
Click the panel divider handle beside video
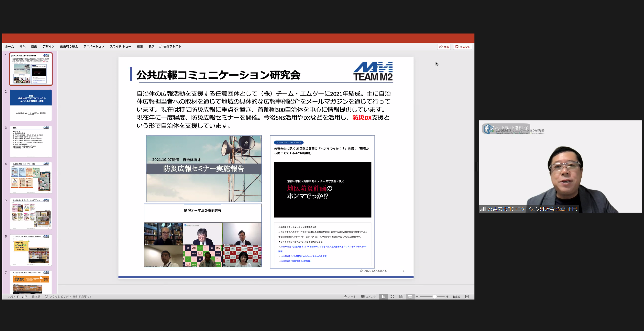[x=476, y=167]
